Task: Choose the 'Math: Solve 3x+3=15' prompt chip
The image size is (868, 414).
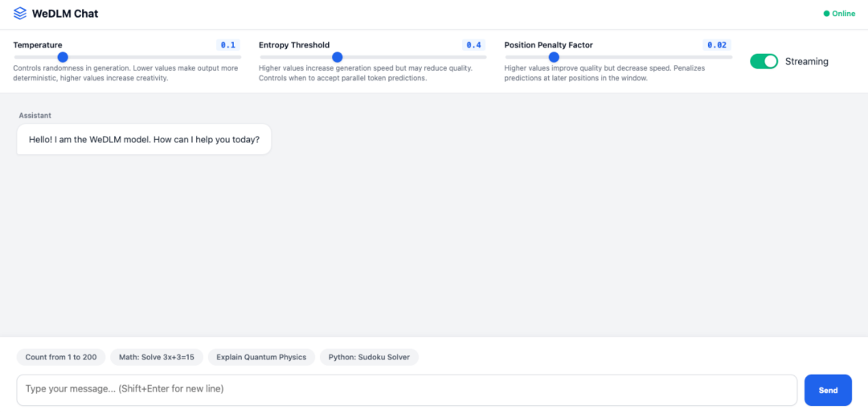Action: (x=157, y=357)
